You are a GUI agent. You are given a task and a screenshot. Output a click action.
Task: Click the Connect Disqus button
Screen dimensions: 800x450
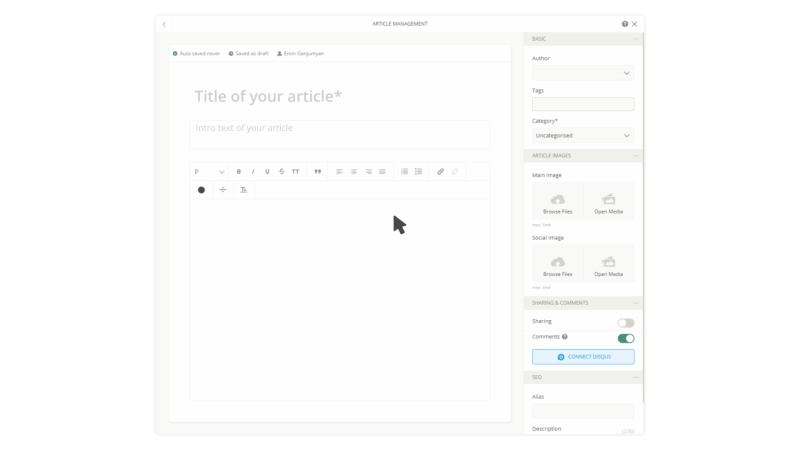583,357
